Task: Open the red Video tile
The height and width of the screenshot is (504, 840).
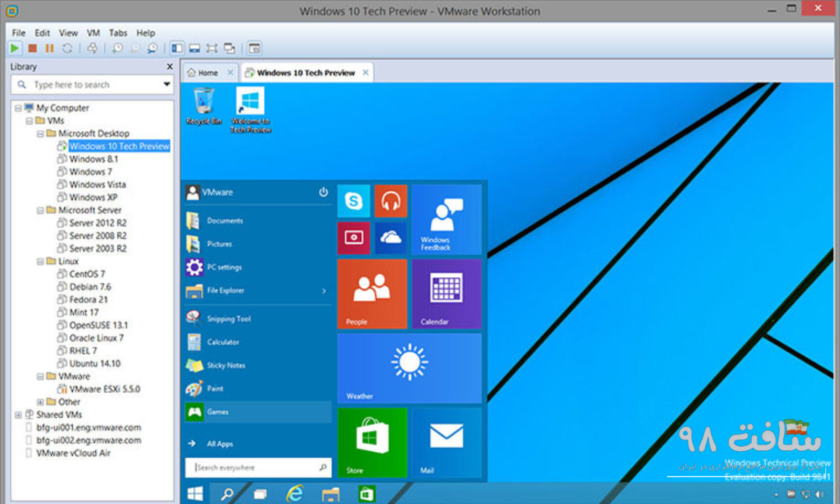Action: [x=353, y=238]
